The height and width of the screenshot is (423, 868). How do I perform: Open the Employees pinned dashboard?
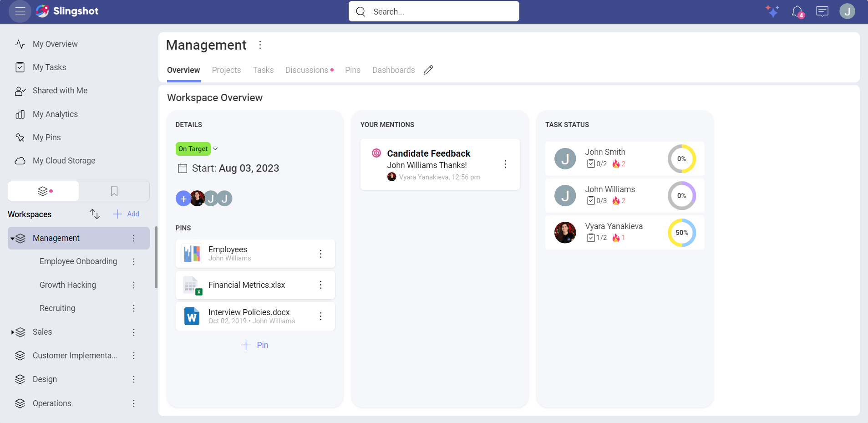255,254
